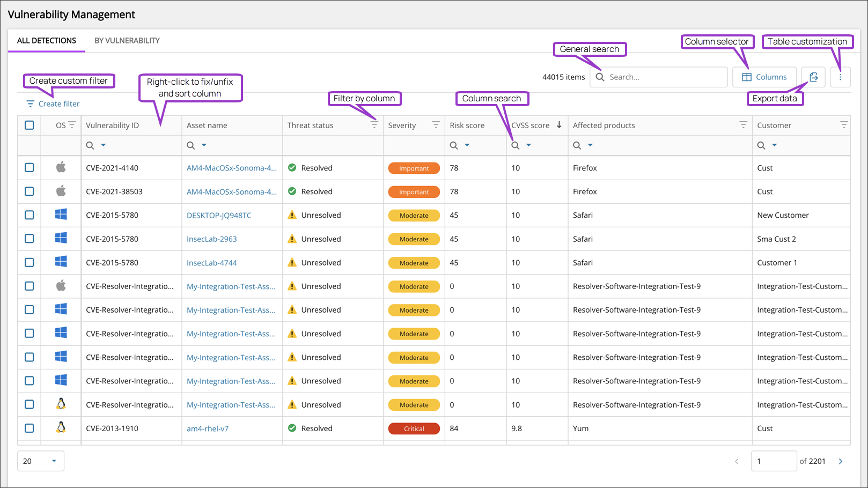Click the Create filter link
This screenshot has width=868, height=488.
tap(58, 104)
